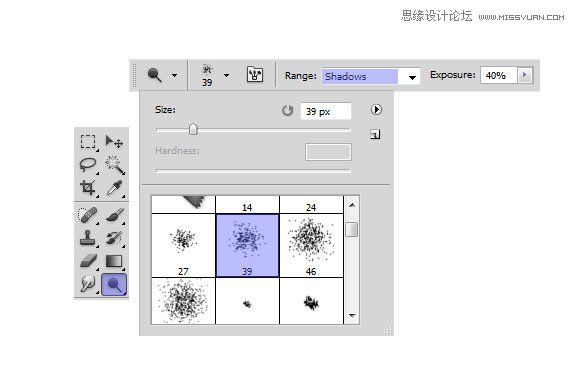Select the Crop tool

coord(88,188)
